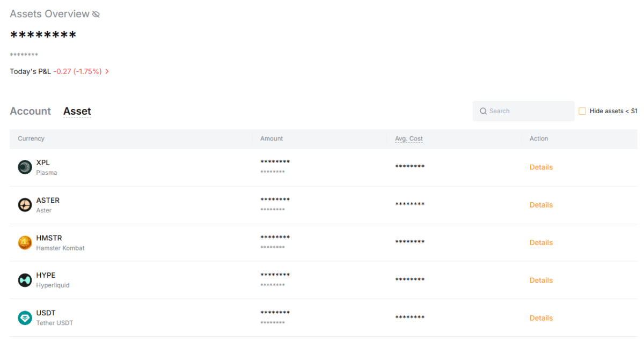Click the USDT Tether icon
Image resolution: width=644 pixels, height=347 pixels.
(25, 318)
